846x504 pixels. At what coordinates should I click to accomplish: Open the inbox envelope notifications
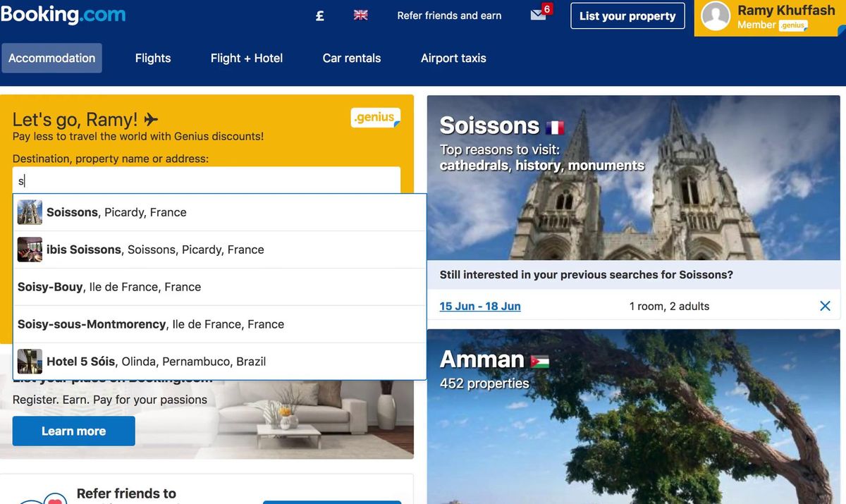coord(540,13)
